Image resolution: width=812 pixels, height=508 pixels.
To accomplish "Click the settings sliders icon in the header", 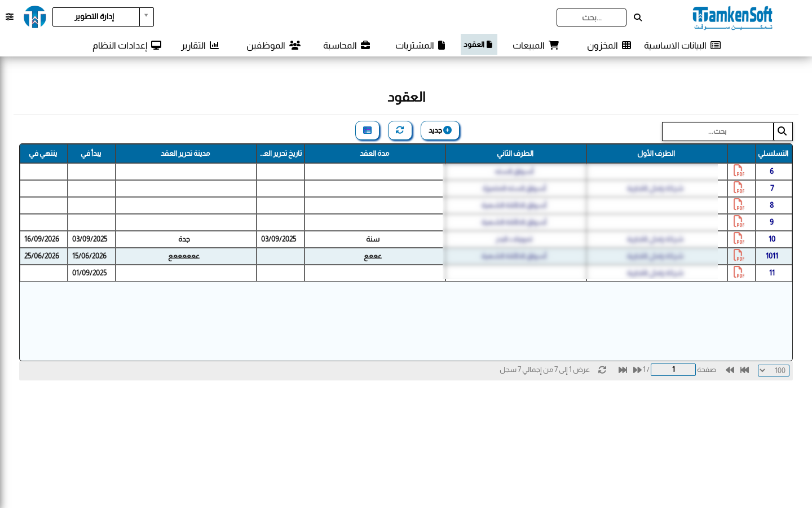I will 10,17.
